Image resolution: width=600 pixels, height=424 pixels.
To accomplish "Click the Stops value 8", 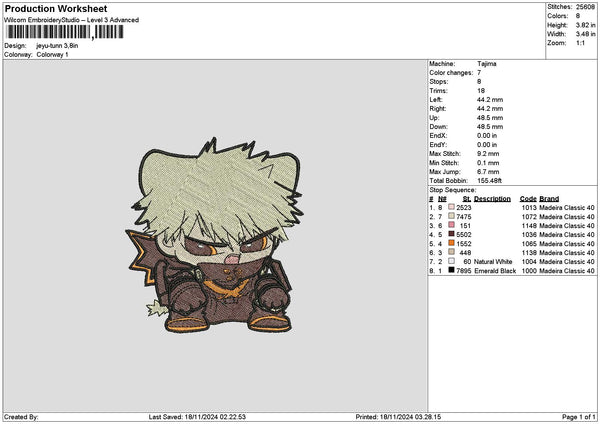I will [479, 82].
